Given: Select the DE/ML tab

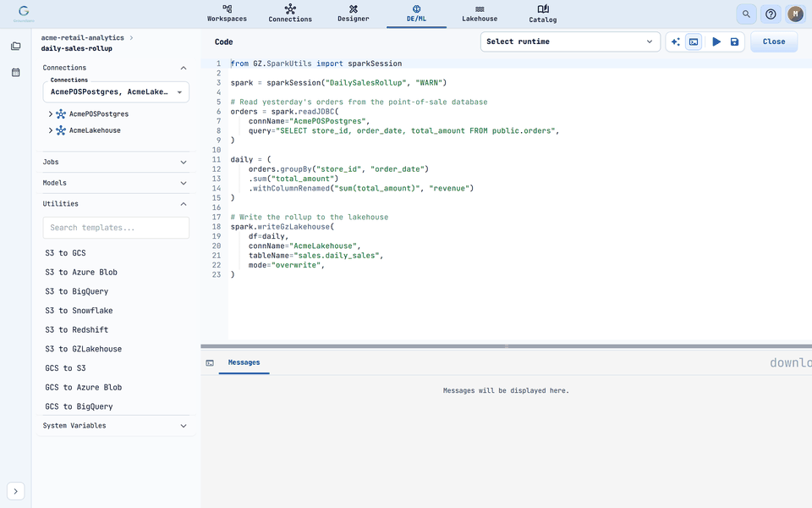Looking at the screenshot, I should point(416,14).
